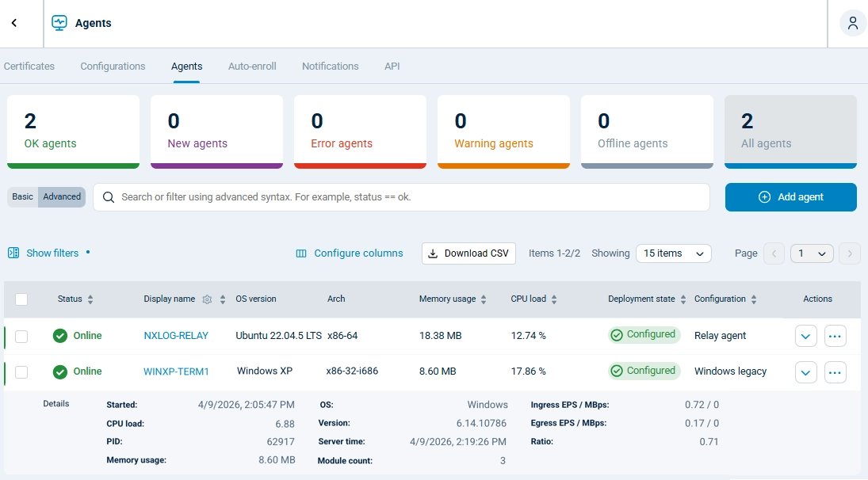Screen dimensions: 868x480
Task: Sort by Display name column arrows
Action: pyautogui.click(x=223, y=299)
